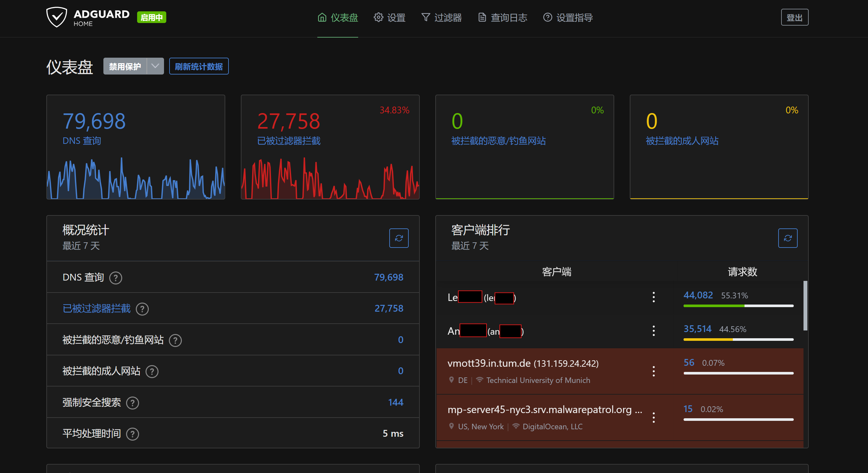Click the client list scrollbar
The height and width of the screenshot is (473, 868).
[805, 305]
